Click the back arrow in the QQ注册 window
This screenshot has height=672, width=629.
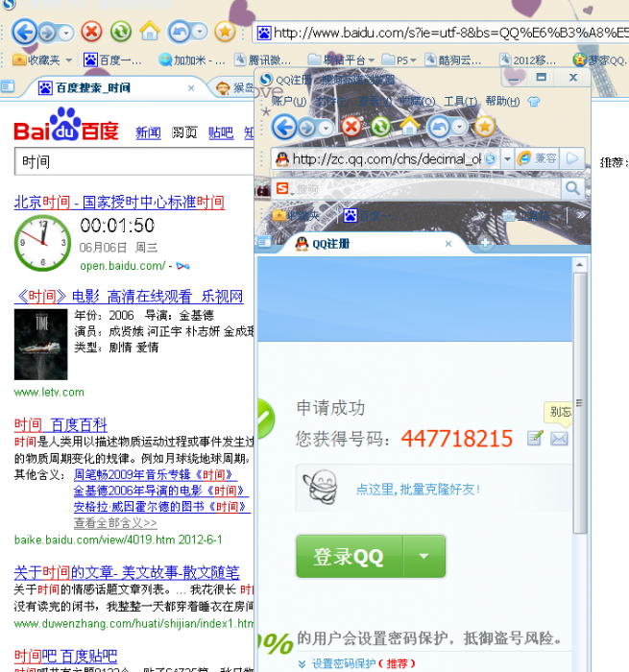click(x=284, y=127)
